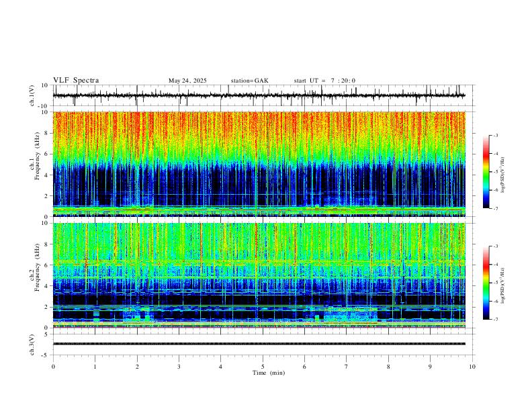The width and height of the screenshot is (532, 411).
Task: Click the "-3" tick on ch.1 colorbar
Action: [x=496, y=135]
